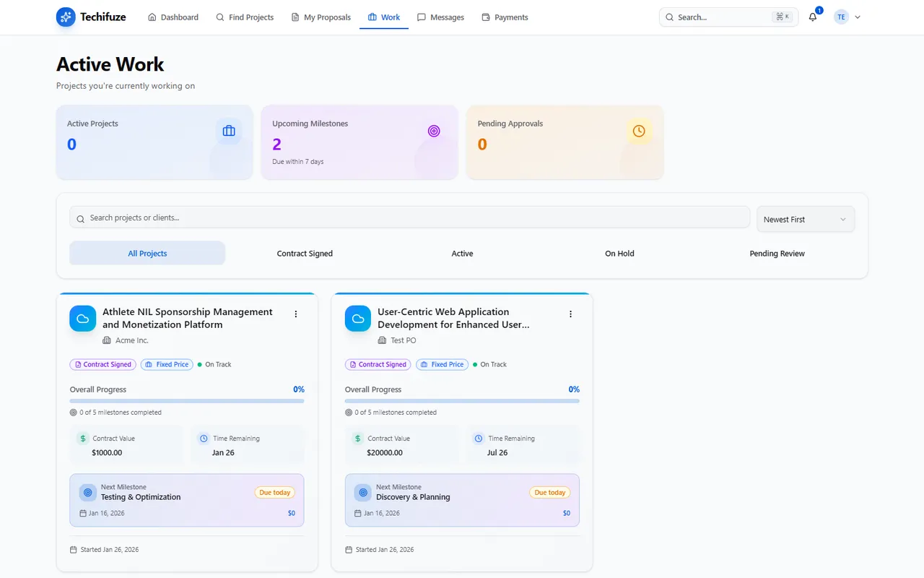Click the Pending Approvals clock icon
Image resolution: width=924 pixels, height=578 pixels.
(639, 131)
